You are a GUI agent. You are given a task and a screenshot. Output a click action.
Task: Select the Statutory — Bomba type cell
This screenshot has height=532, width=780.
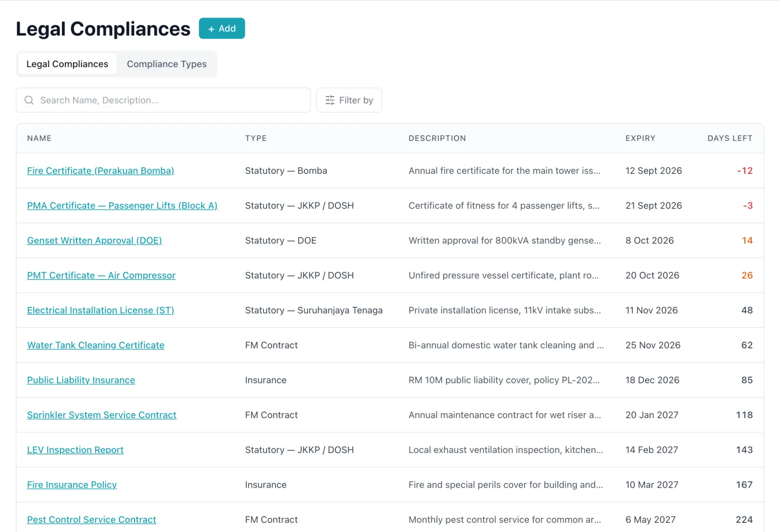tap(286, 171)
